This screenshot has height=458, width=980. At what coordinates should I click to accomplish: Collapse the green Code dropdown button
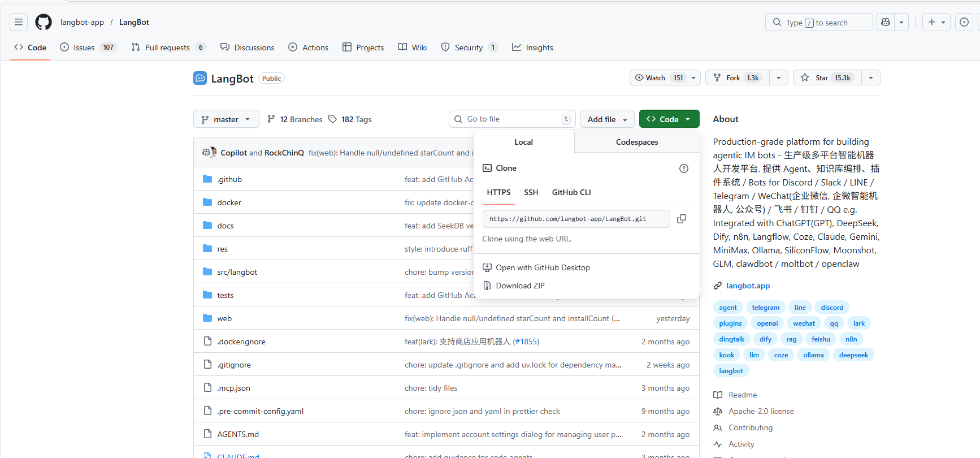pyautogui.click(x=669, y=119)
